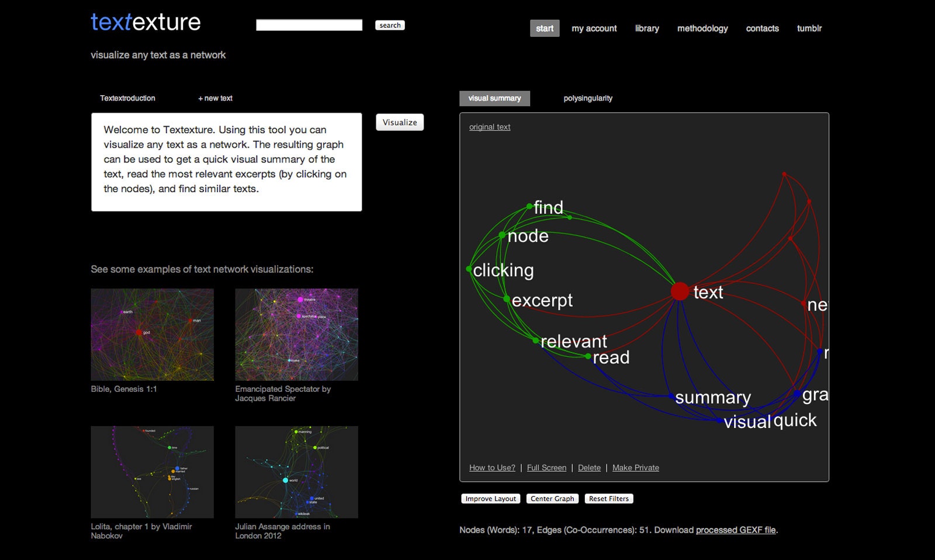The width and height of the screenshot is (935, 560).
Task: Open the + new text tab
Action: coord(215,98)
